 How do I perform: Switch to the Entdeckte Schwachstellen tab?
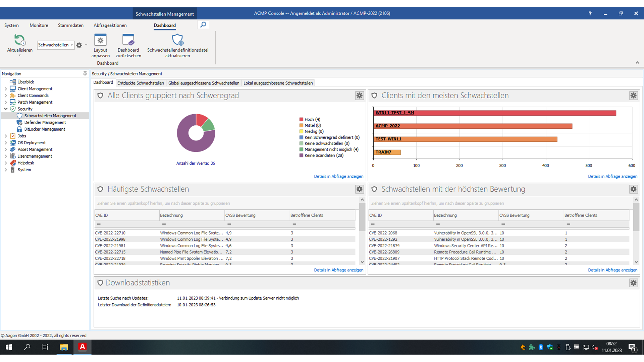pos(141,83)
